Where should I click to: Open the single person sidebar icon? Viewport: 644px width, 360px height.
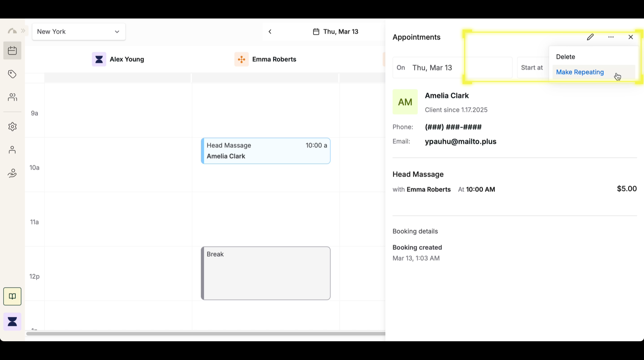[x=12, y=150]
